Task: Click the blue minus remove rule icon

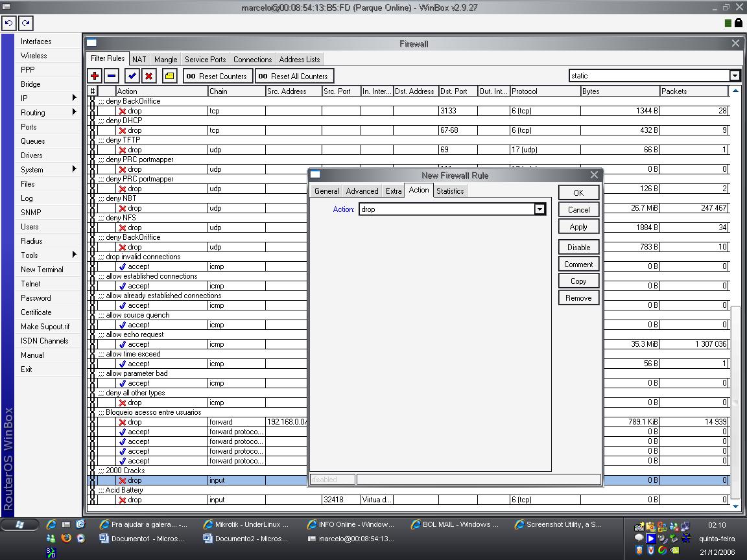Action: (112, 76)
